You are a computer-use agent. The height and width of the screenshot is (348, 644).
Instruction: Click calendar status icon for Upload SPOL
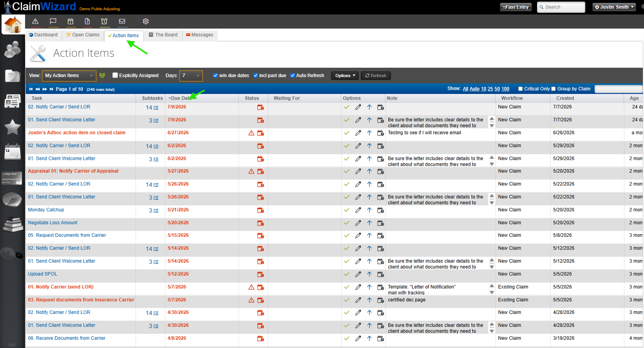click(x=260, y=274)
